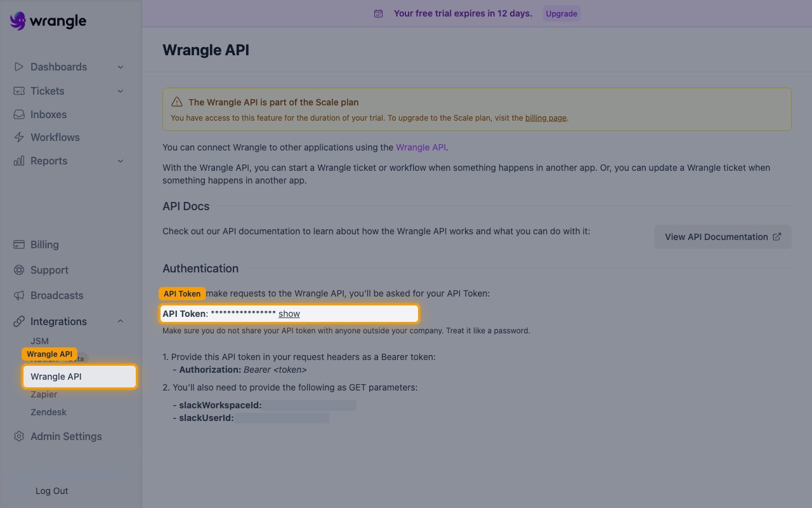
Task: Click the Wrangle API page heading
Action: 206,50
